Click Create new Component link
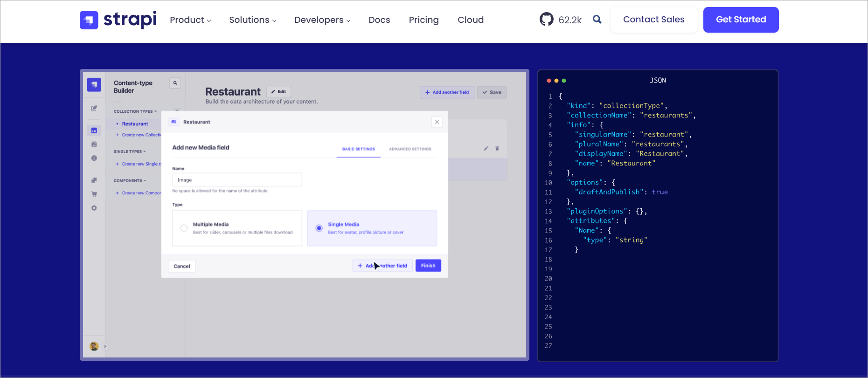 (139, 193)
